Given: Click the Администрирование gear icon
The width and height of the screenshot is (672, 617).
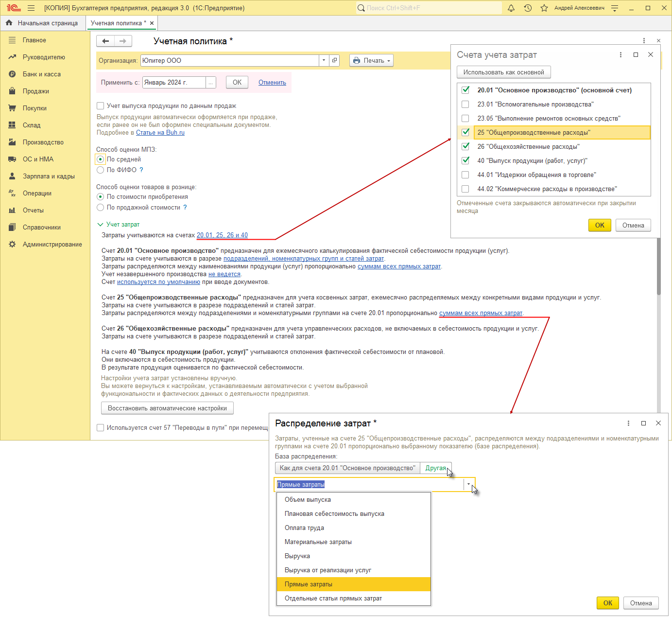Looking at the screenshot, I should tap(12, 245).
